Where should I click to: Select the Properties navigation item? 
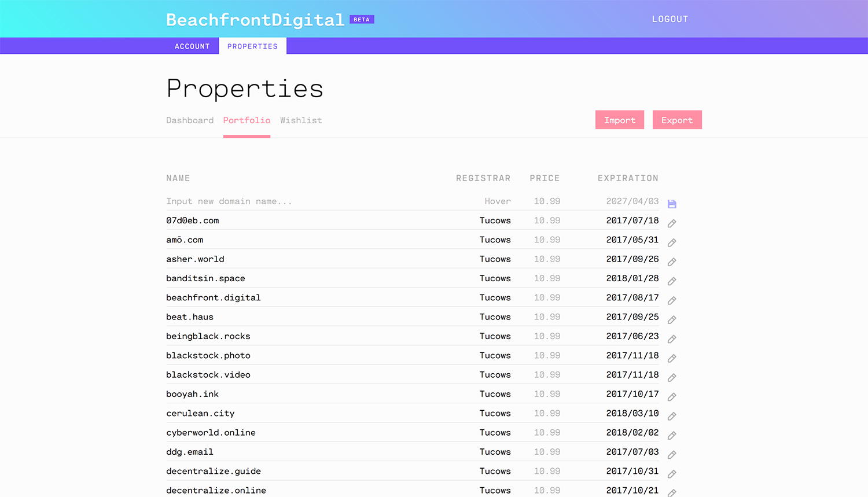pyautogui.click(x=252, y=46)
